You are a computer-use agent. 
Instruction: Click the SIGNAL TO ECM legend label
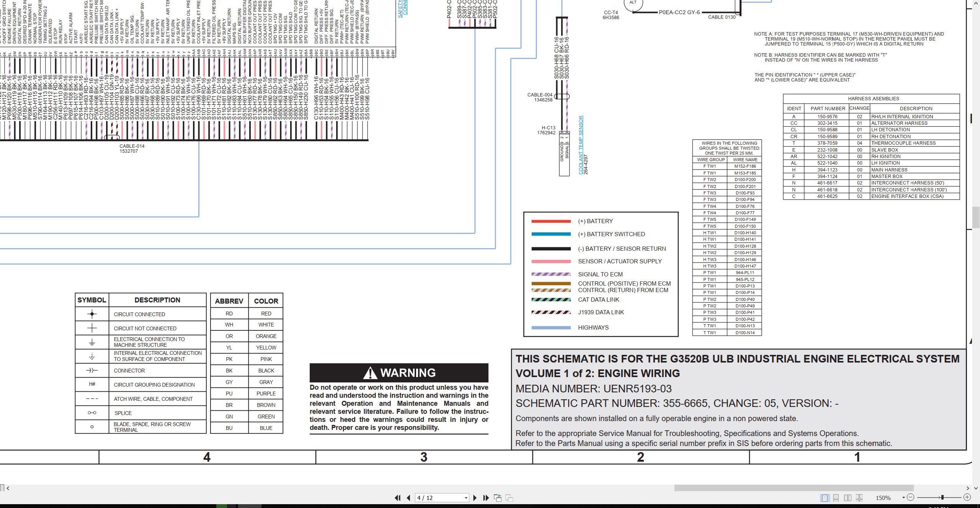(x=600, y=274)
